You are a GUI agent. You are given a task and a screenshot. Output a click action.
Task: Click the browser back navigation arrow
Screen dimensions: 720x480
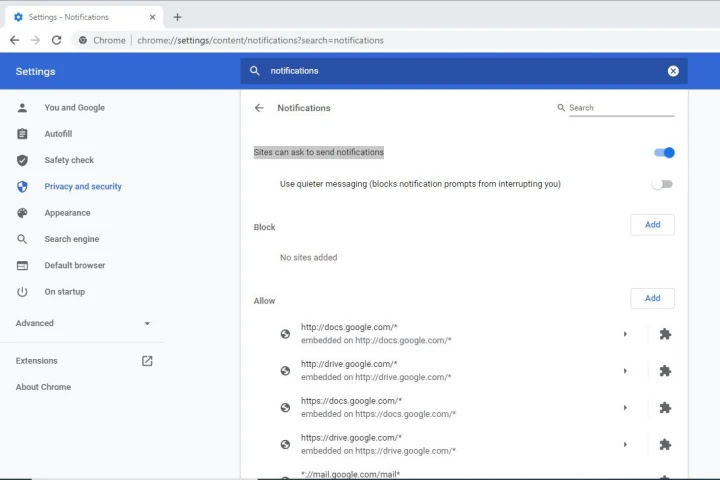coord(14,40)
